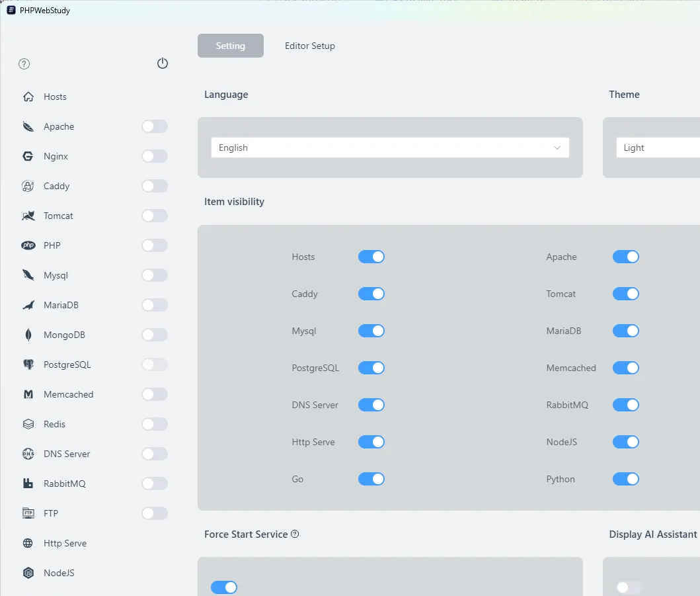This screenshot has width=700, height=596.
Task: Switch to the Editor Setup tab
Action: [309, 46]
